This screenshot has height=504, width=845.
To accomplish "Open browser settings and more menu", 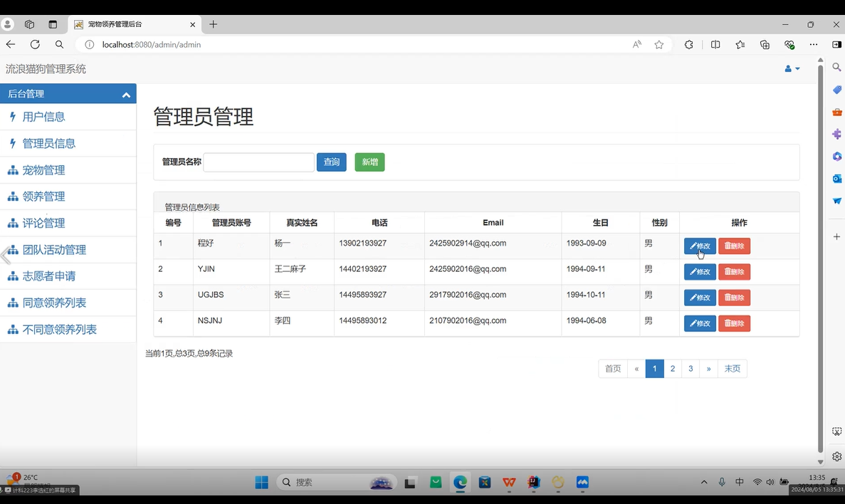I will pyautogui.click(x=814, y=44).
